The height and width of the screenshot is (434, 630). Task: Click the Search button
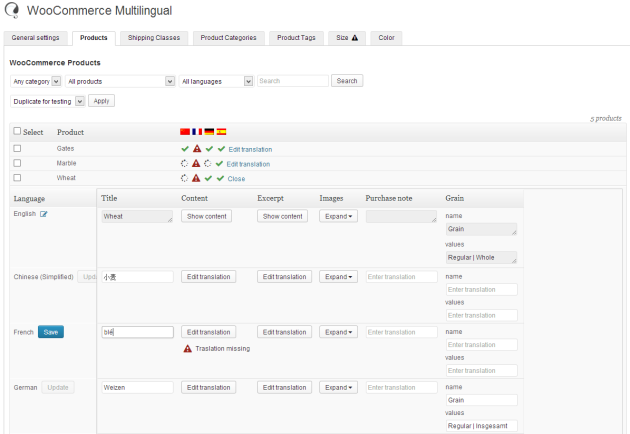[347, 81]
